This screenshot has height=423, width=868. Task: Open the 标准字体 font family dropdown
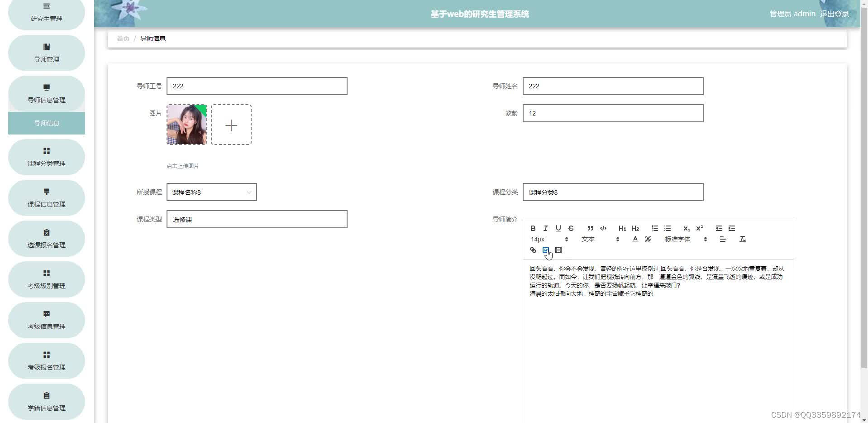point(686,239)
